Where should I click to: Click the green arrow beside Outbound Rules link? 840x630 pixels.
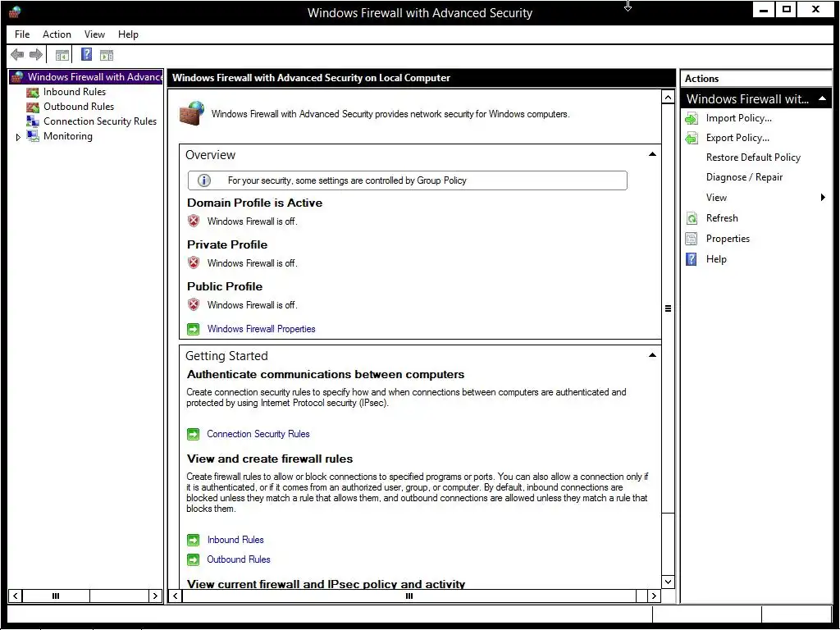(194, 559)
